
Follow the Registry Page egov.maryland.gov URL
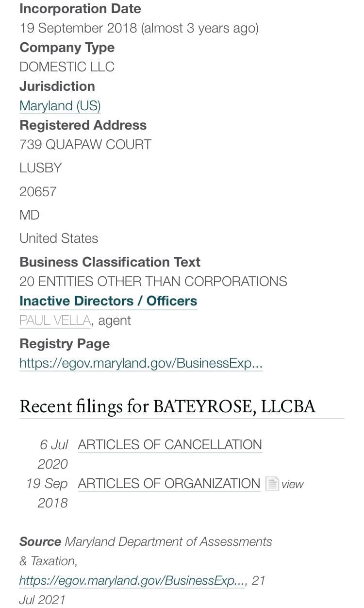pos(141,363)
